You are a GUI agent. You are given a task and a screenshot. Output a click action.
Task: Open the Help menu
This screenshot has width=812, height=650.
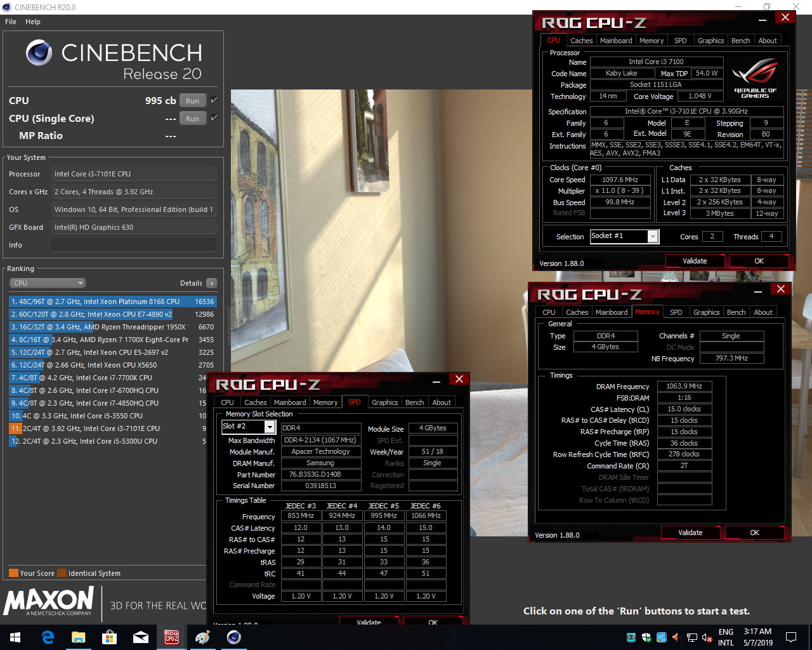[x=33, y=22]
